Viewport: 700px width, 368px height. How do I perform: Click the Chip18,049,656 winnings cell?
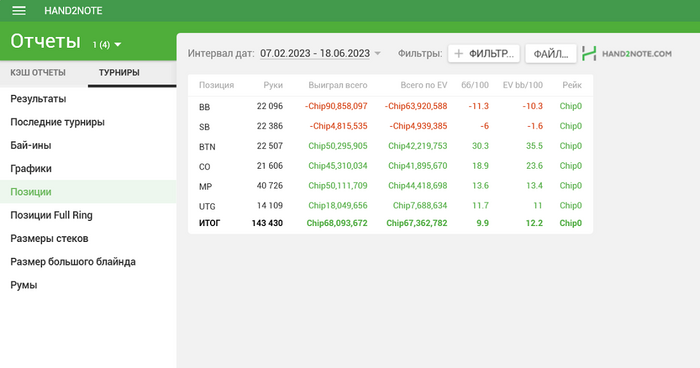(338, 205)
